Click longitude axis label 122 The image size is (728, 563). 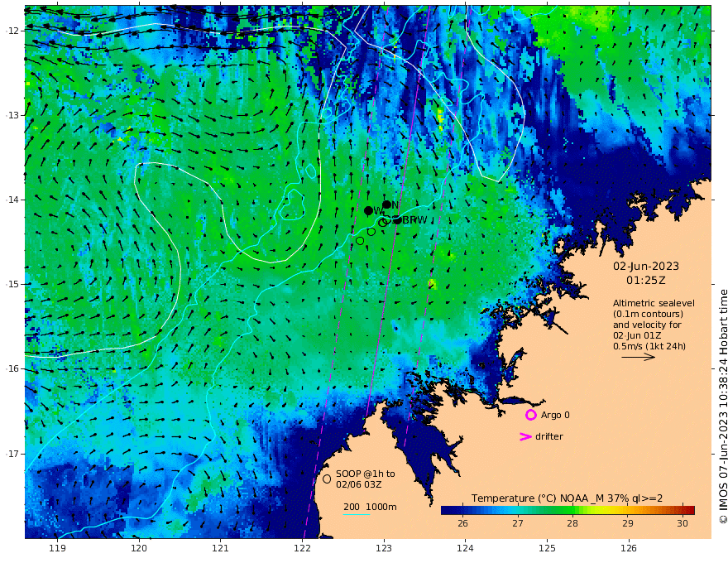point(302,549)
